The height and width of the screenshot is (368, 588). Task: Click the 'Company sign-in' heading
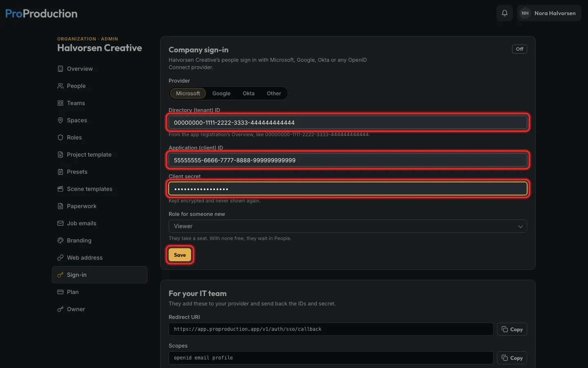coord(198,50)
